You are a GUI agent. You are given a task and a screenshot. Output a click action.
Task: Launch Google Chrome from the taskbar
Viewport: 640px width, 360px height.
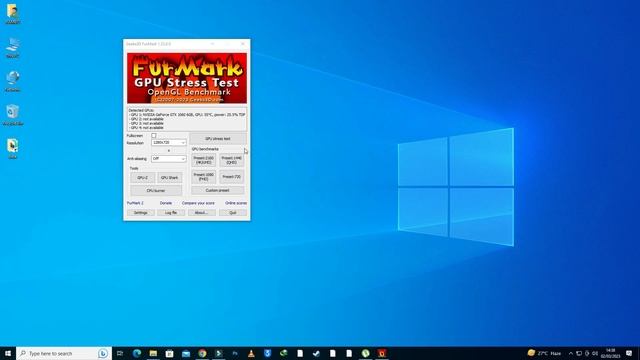(202, 353)
